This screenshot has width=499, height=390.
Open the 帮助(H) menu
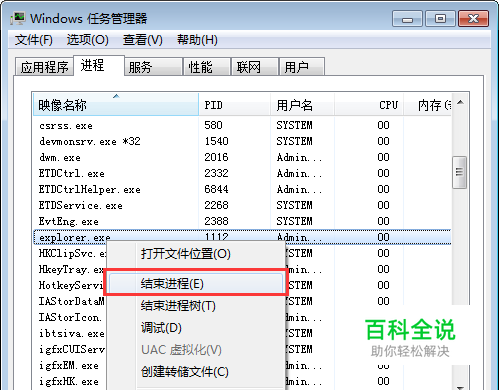[197, 40]
